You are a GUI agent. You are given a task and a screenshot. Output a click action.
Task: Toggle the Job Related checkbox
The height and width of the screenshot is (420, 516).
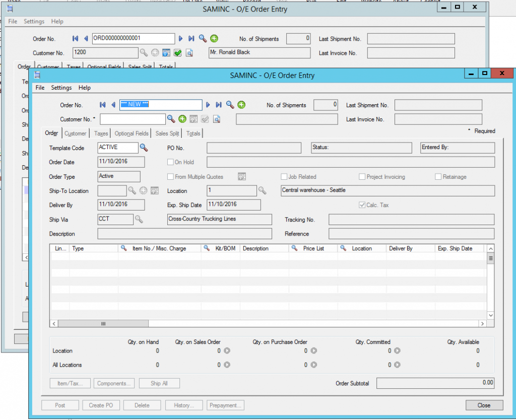click(284, 177)
